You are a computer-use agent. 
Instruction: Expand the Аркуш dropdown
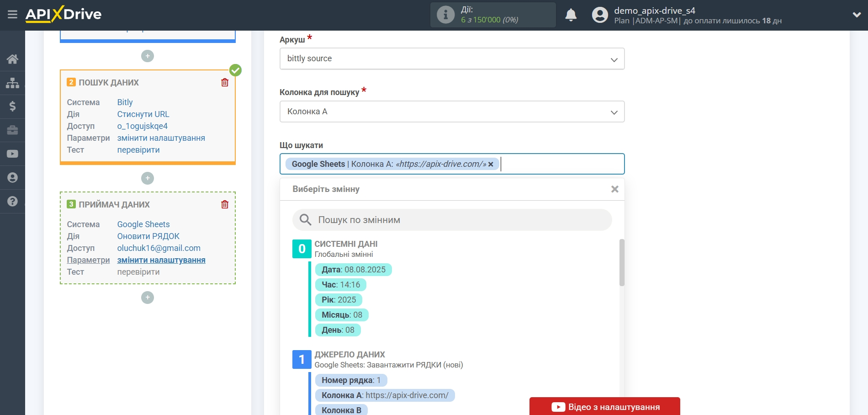[x=452, y=59]
